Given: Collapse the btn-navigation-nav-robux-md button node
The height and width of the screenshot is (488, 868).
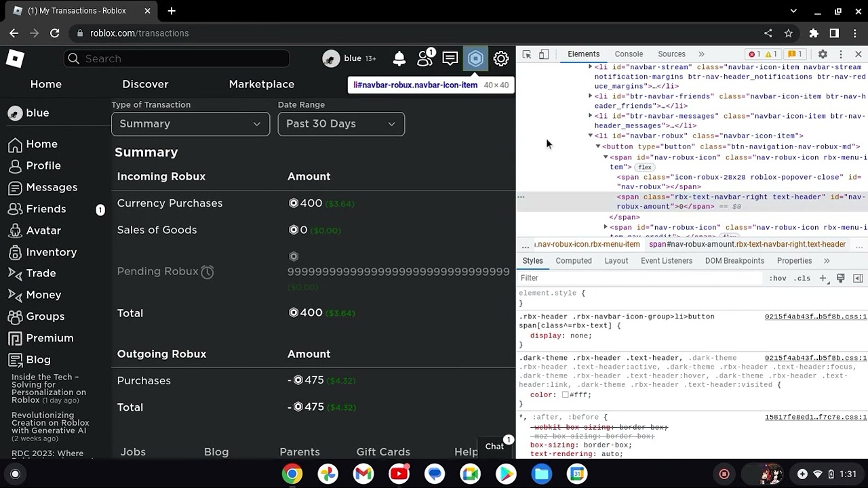Looking at the screenshot, I should (598, 146).
